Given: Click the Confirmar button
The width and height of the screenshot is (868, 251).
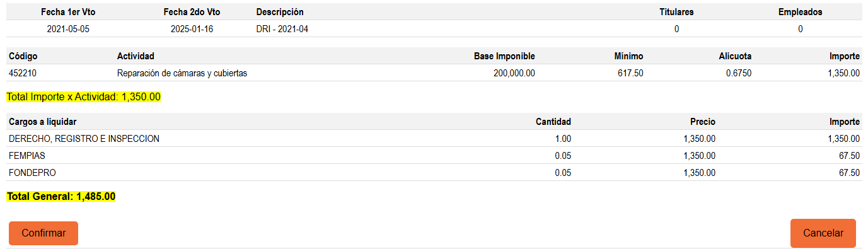Looking at the screenshot, I should click(x=43, y=233).
